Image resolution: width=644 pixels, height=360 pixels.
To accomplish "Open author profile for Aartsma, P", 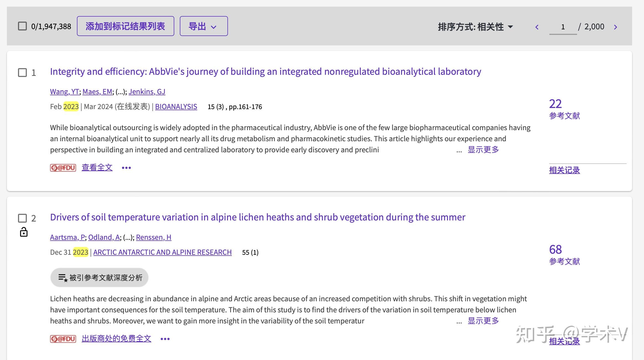I will (67, 237).
